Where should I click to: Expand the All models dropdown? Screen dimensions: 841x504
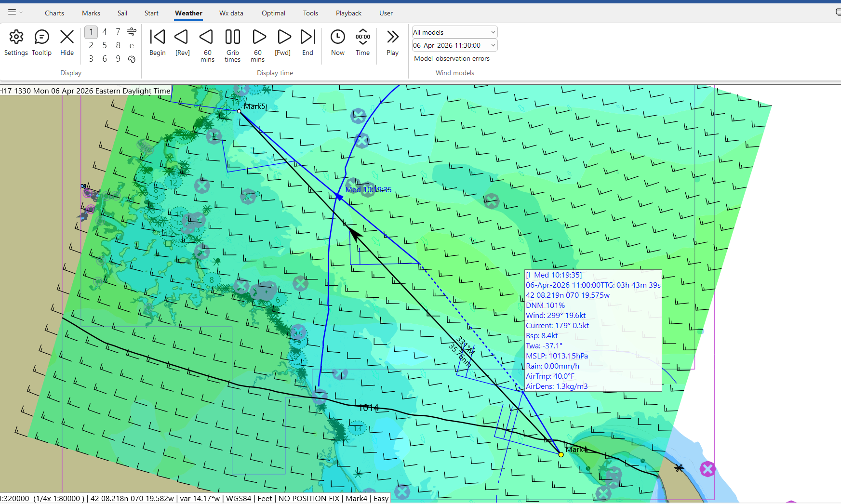coord(454,32)
